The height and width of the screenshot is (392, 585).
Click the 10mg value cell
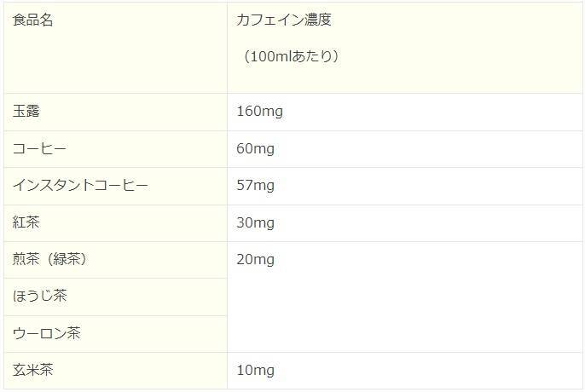click(x=256, y=371)
